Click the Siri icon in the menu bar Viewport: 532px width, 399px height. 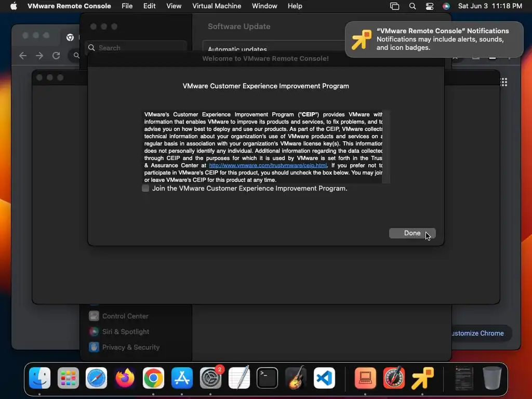446,6
